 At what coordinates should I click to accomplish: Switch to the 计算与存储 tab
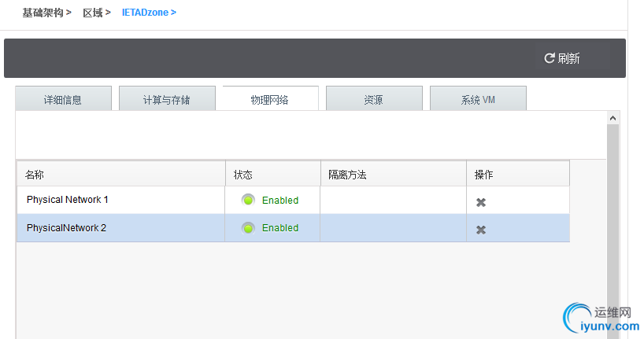coord(166,100)
